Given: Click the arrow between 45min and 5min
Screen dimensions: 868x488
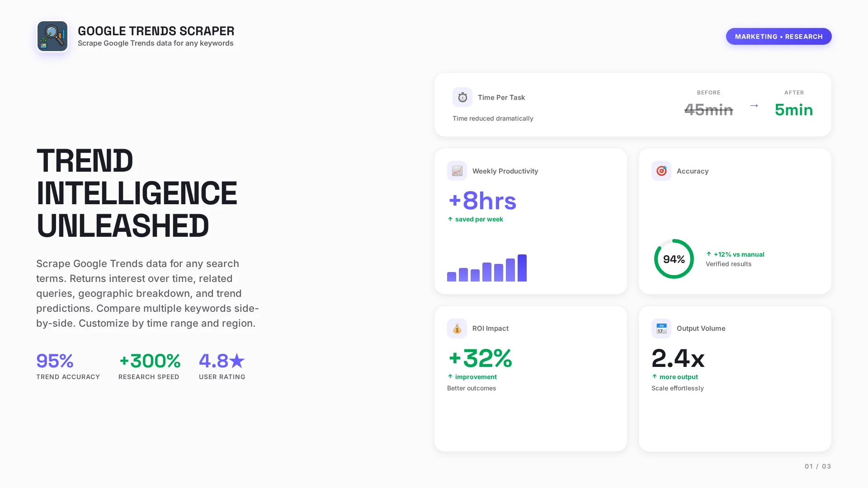Looking at the screenshot, I should point(754,106).
